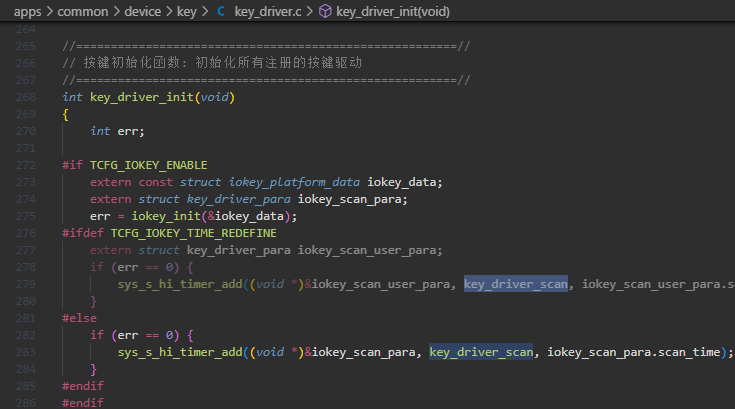
Task: Click iokey_data variable on line 273
Action: point(401,182)
